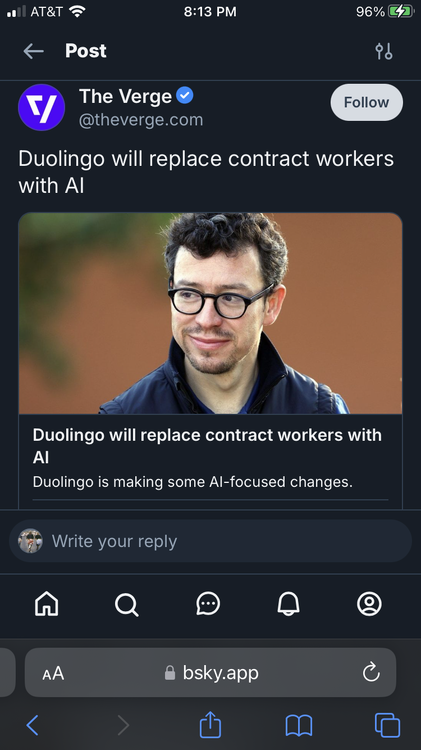Open thread preferences sliders icon
Screen dimensions: 421x750
tap(384, 51)
